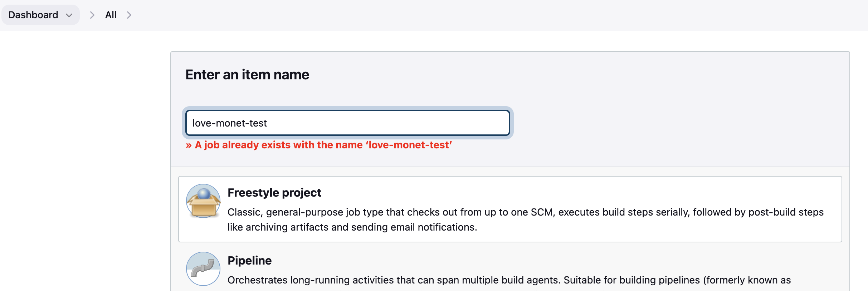Click the Pipeline description text
The width and height of the screenshot is (868, 291).
click(509, 280)
